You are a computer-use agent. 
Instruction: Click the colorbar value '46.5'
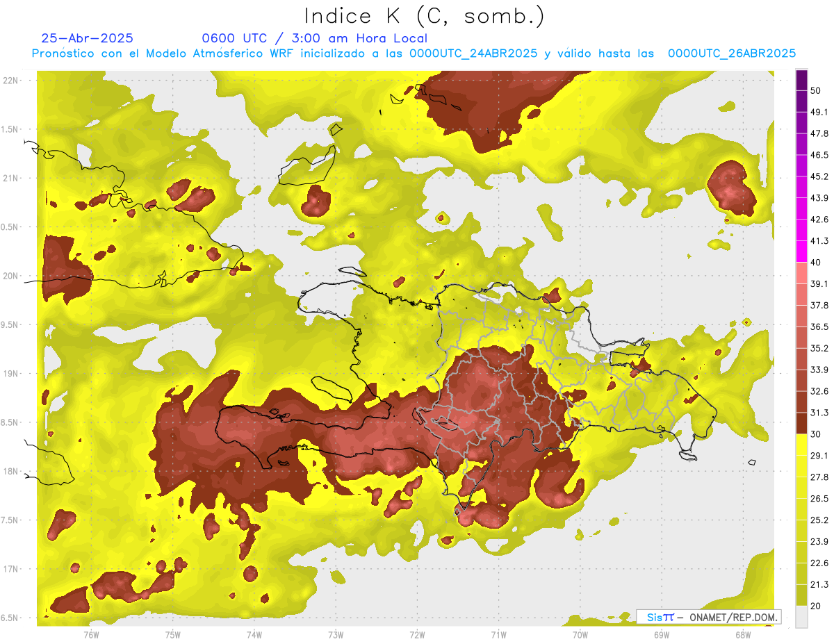click(819, 154)
